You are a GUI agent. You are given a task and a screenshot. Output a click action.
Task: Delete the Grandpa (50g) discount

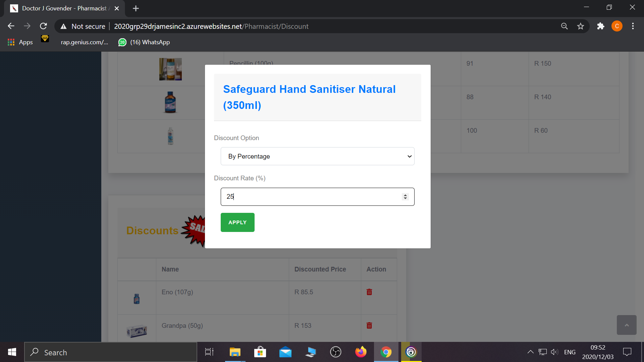tap(369, 325)
